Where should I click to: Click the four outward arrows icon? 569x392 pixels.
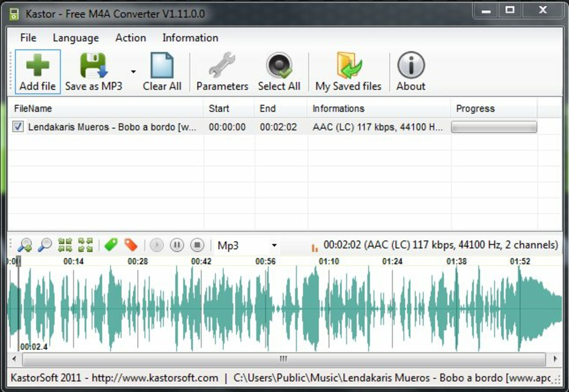click(86, 245)
